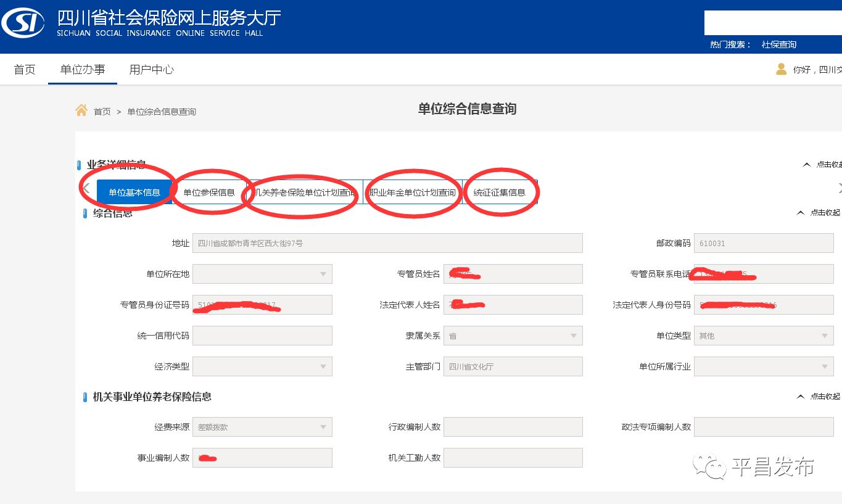Select the 单位参保信息 tab
Image resolution: width=842 pixels, height=504 pixels.
pyautogui.click(x=209, y=192)
